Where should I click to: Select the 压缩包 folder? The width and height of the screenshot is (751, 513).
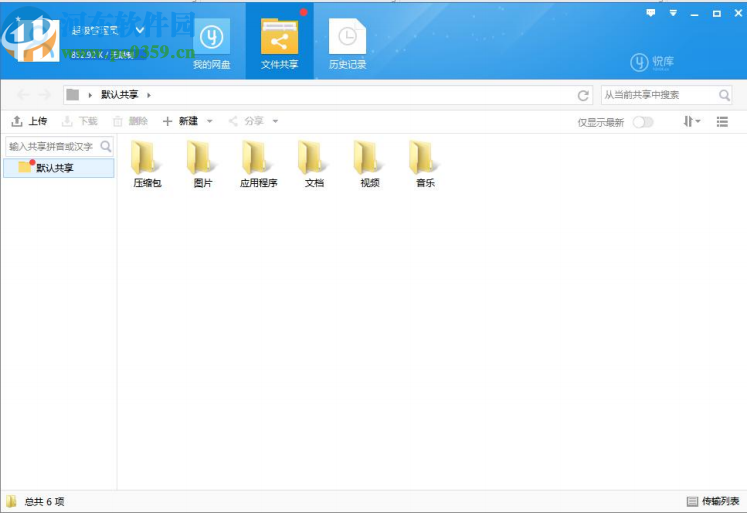click(x=147, y=164)
